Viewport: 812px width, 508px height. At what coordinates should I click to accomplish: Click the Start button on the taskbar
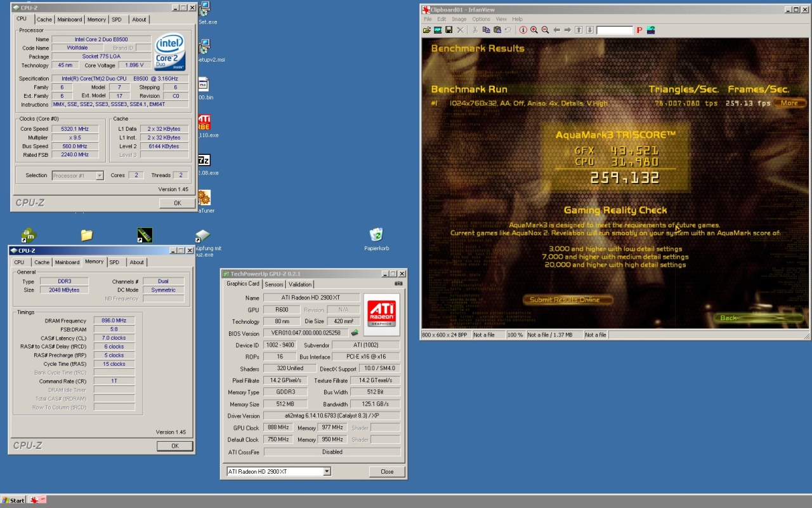[x=13, y=500]
